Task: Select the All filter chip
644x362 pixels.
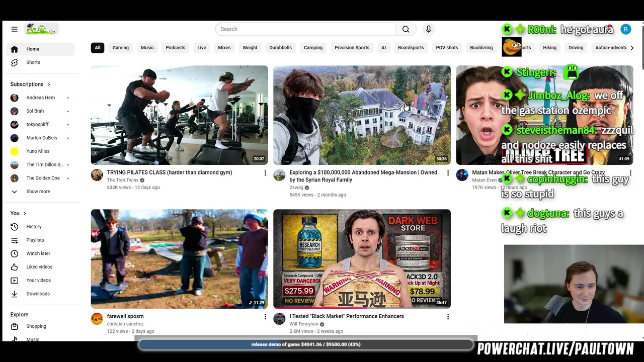Action: tap(98, 48)
